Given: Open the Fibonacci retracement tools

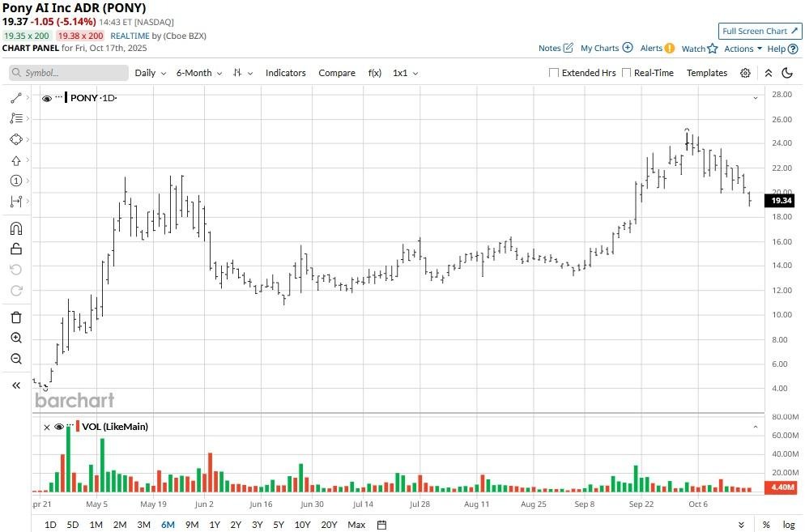Looking at the screenshot, I should pyautogui.click(x=16, y=118).
